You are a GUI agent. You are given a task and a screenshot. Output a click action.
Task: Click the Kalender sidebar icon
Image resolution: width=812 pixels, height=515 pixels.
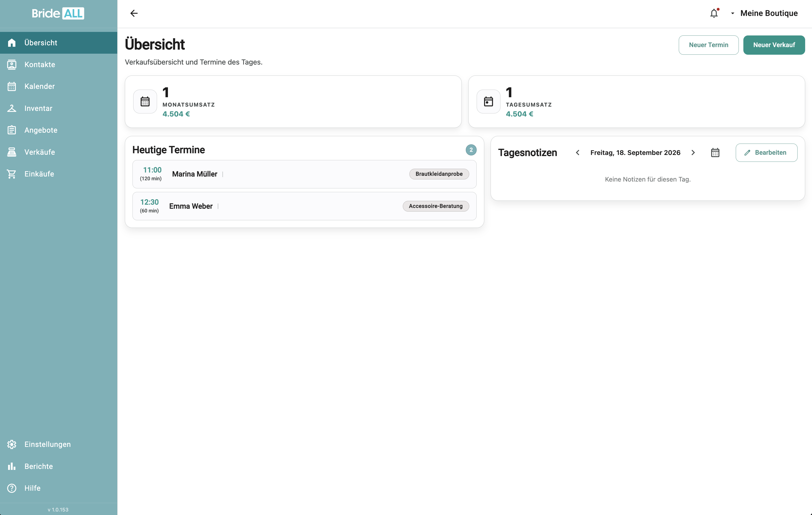click(12, 86)
